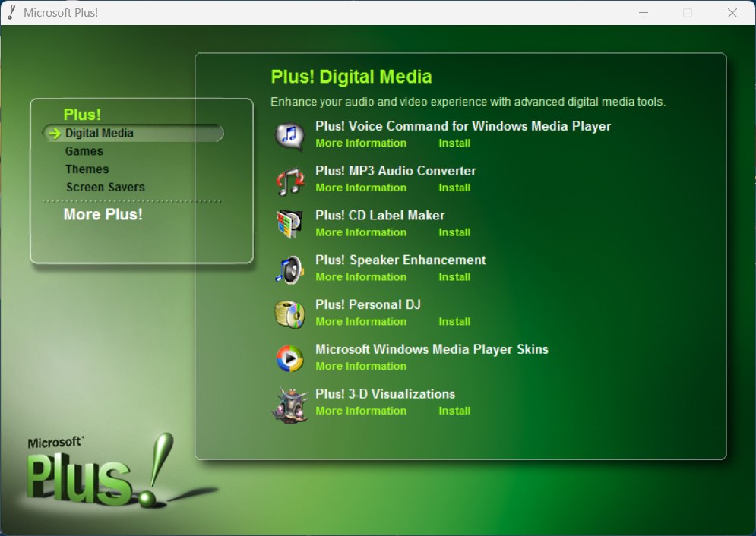Open More Information for Personal DJ
The image size is (756, 536).
tap(361, 322)
